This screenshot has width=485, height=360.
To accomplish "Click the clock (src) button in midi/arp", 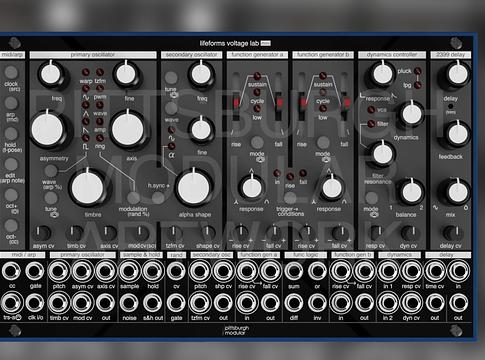I will tap(11, 72).
